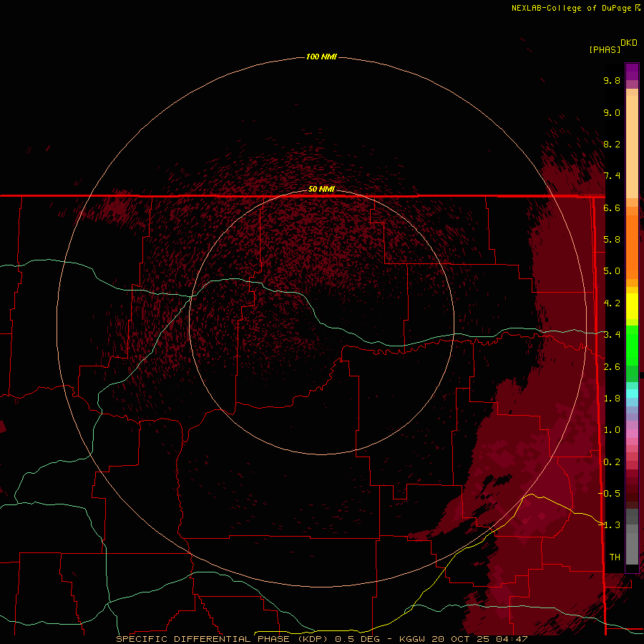Select the 7.4 scale label
The width and height of the screenshot is (644, 644).
[x=612, y=176]
